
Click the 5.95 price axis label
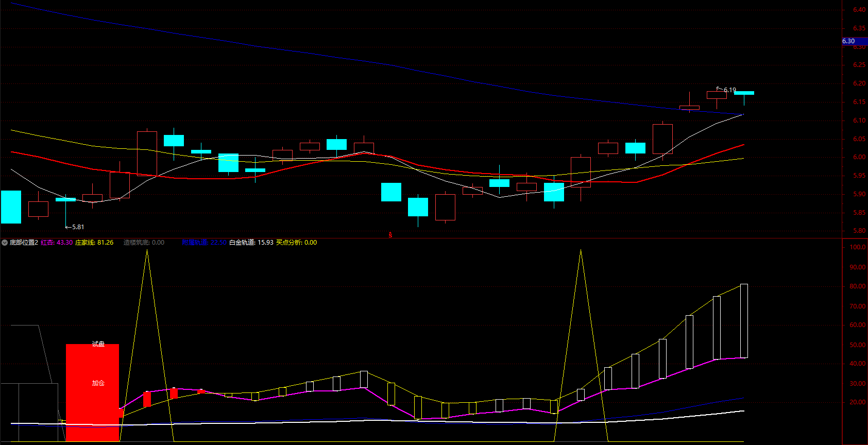click(859, 176)
